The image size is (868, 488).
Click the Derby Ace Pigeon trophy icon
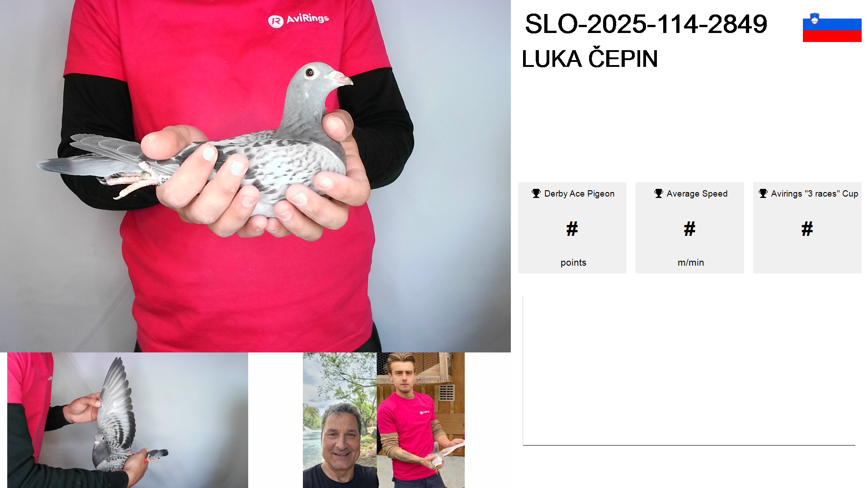click(536, 193)
